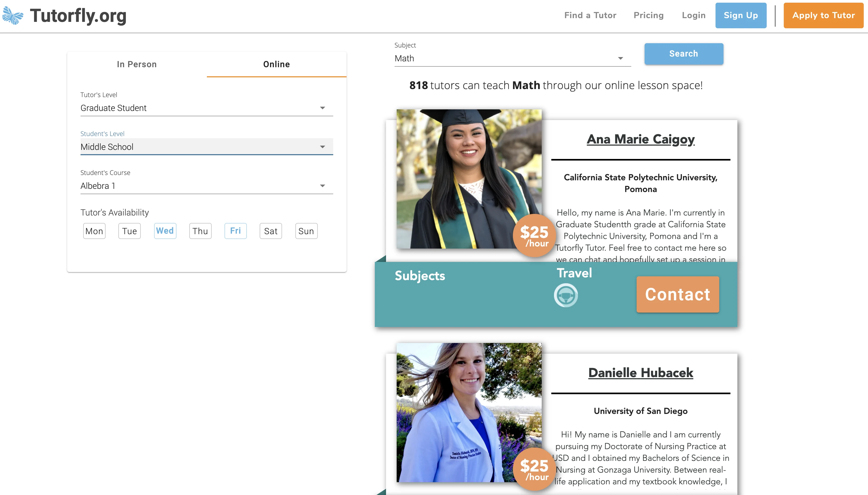Screen dimensions: 868x495
Task: Open the Subject Math dropdown
Action: click(512, 58)
